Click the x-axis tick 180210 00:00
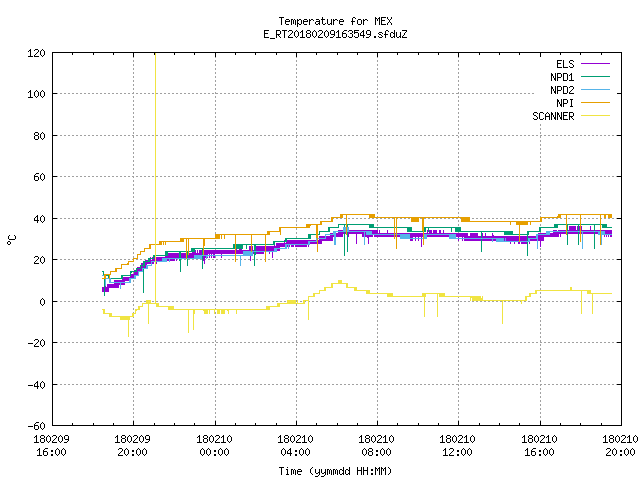Image resolution: width=640 pixels, height=480 pixels. point(214,446)
